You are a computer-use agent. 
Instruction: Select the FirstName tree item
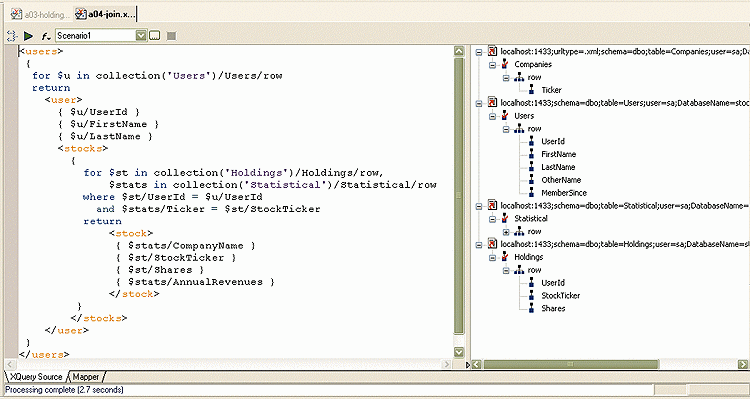(558, 154)
